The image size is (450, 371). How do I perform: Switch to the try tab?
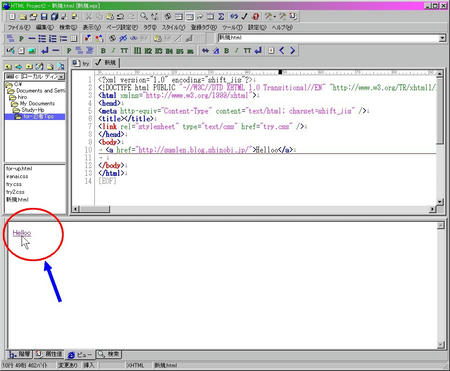(x=82, y=63)
